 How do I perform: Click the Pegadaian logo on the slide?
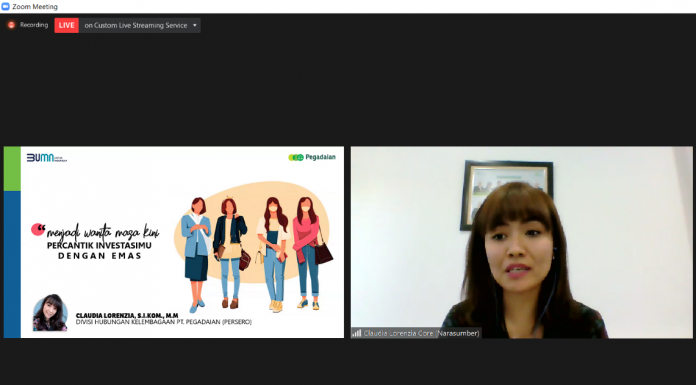(x=312, y=157)
